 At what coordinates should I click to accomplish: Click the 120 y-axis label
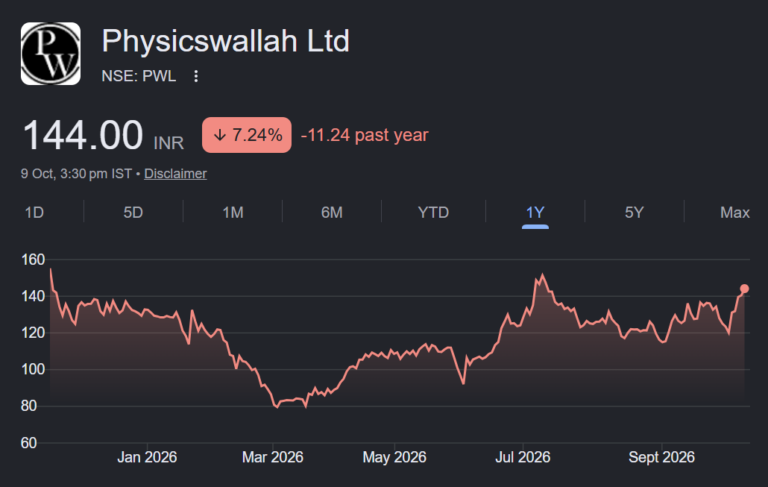[x=33, y=333]
